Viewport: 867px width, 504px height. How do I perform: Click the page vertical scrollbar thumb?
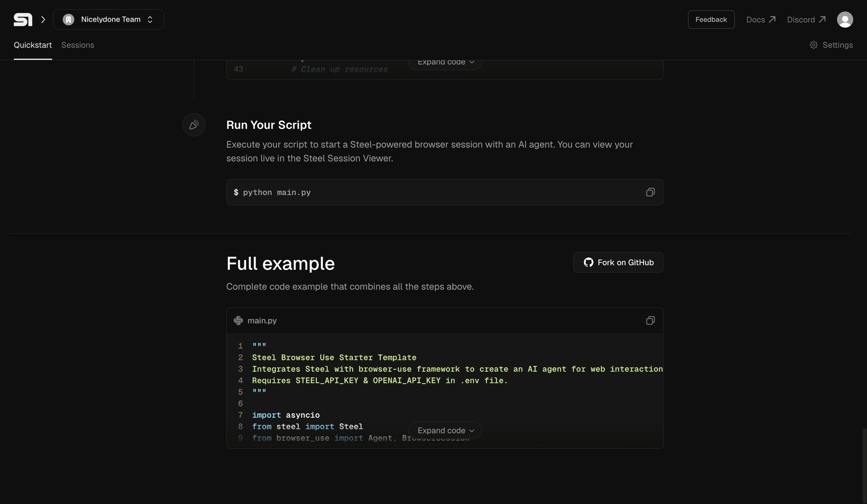[x=864, y=466]
